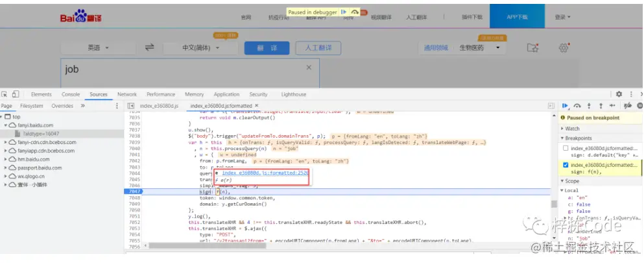This screenshot has width=644, height=263.
Task: Expand passport.baidu.com tree node
Action: pos(6,168)
